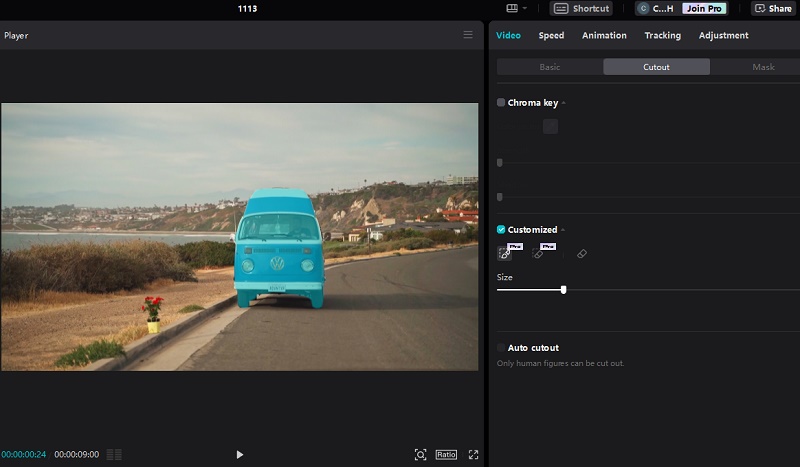Select the smart brush cutout tool
The width and height of the screenshot is (800, 467).
tap(505, 253)
